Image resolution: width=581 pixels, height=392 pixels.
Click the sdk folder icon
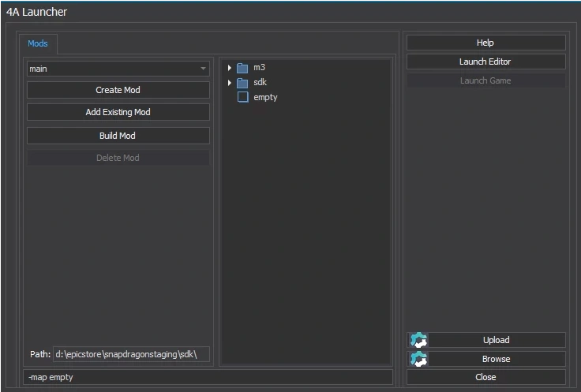[x=242, y=83]
